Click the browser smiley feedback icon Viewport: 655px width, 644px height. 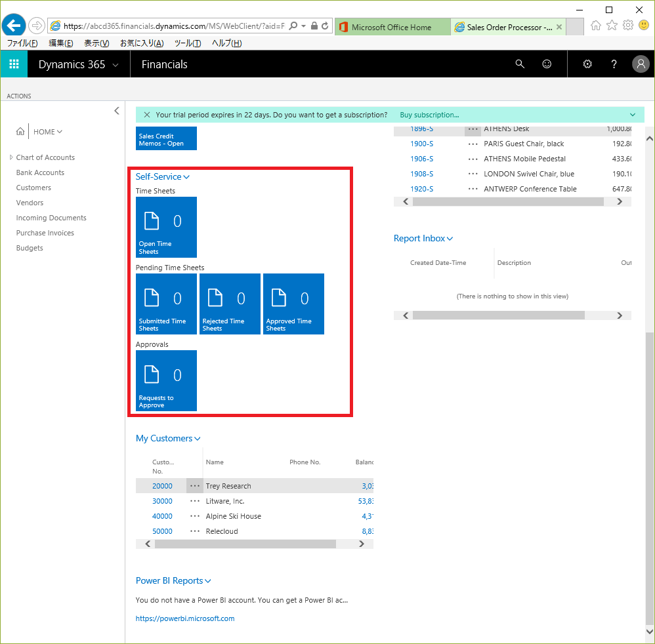(x=644, y=26)
